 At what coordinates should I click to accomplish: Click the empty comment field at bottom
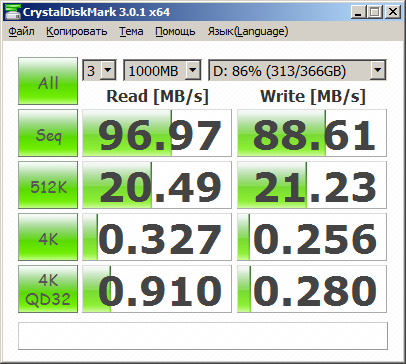pyautogui.click(x=203, y=336)
